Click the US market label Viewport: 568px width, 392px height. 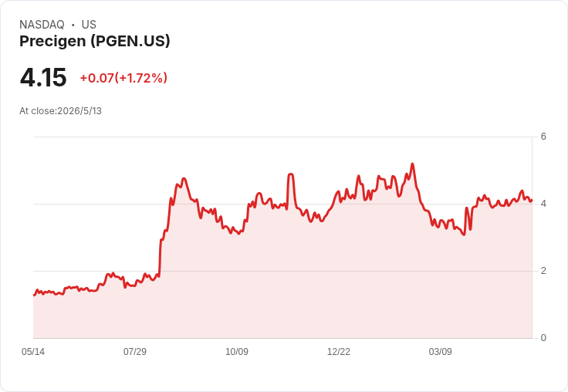click(x=89, y=25)
